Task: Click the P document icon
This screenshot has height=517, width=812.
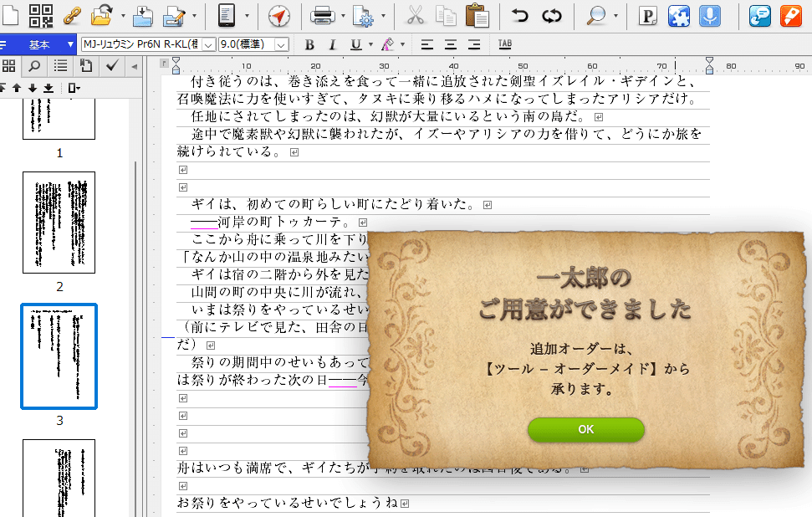Action: pyautogui.click(x=647, y=16)
